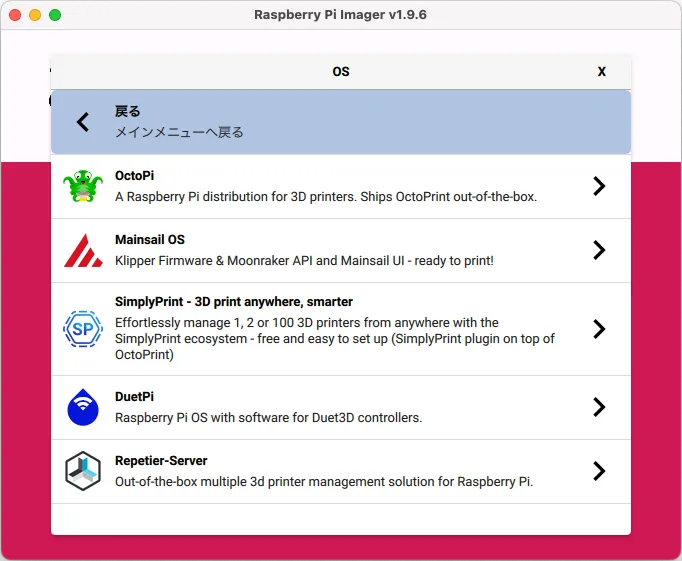Minimize window with yellow button
The image size is (682, 561).
35,15
